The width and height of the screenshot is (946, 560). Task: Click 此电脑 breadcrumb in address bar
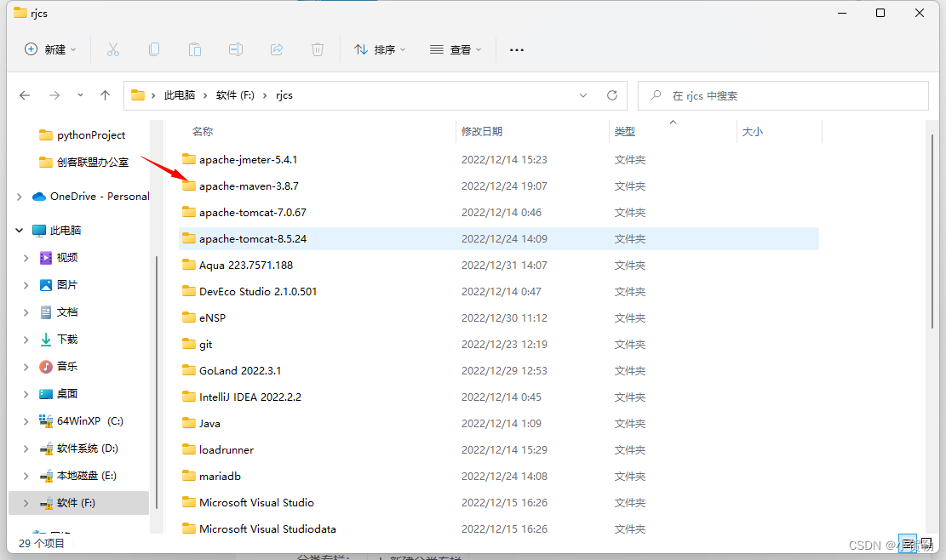[x=180, y=95]
